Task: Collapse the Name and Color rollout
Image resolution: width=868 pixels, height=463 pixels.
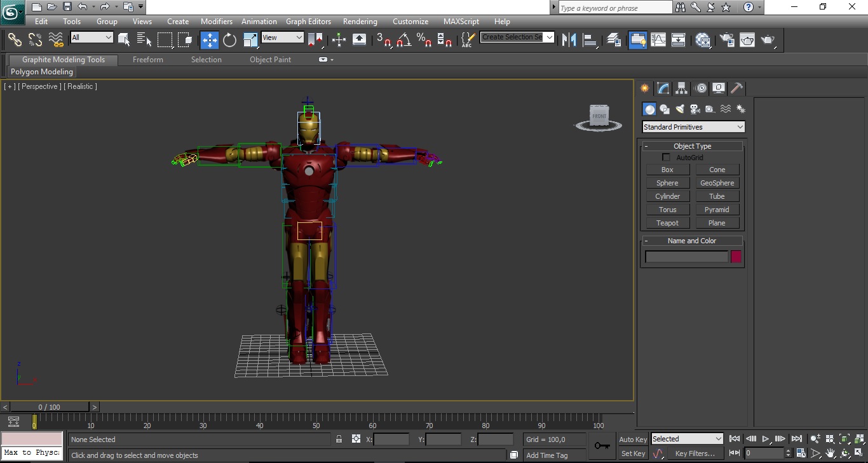Action: click(x=692, y=241)
